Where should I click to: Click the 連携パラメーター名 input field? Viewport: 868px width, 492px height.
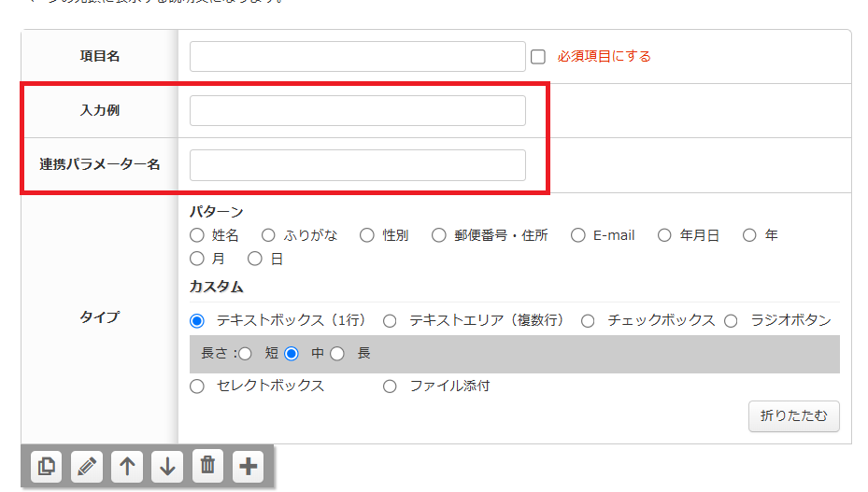(x=357, y=165)
